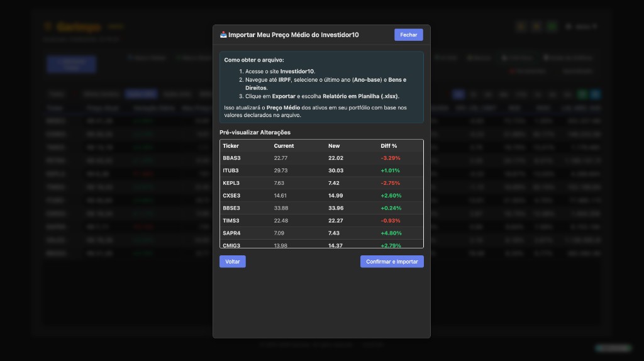Screen dimensions: 644x361
Task: Click the +0.24% diff value for BBSE3
Action: coord(391,208)
